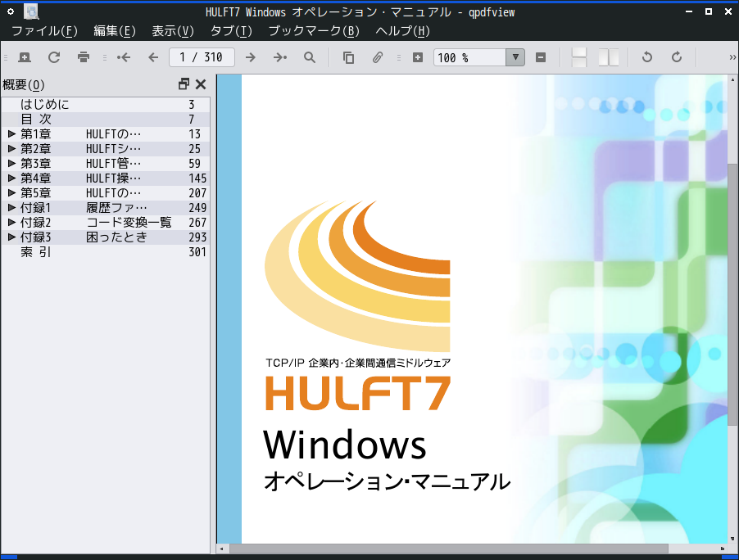Click the vertical document scrollbar

click(732, 295)
